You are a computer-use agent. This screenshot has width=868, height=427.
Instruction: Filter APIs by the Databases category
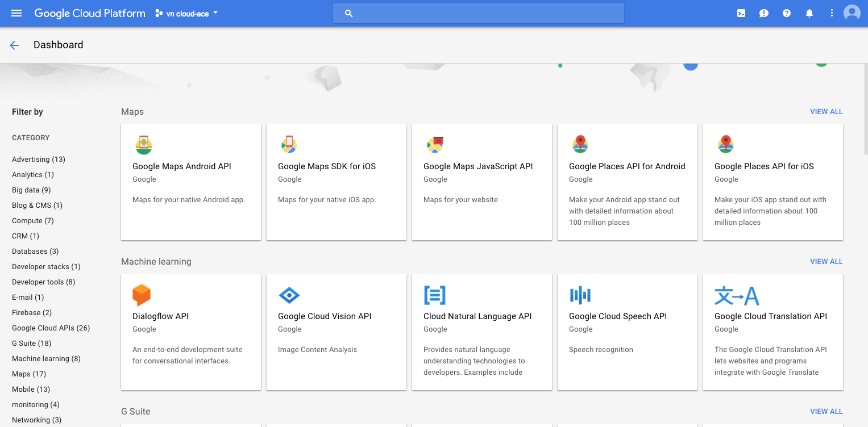pos(35,251)
